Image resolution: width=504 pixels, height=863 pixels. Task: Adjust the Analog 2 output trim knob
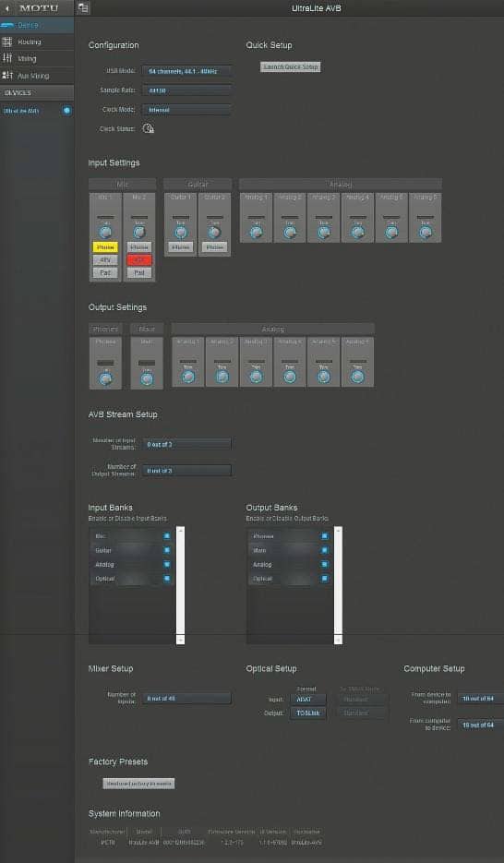222,377
